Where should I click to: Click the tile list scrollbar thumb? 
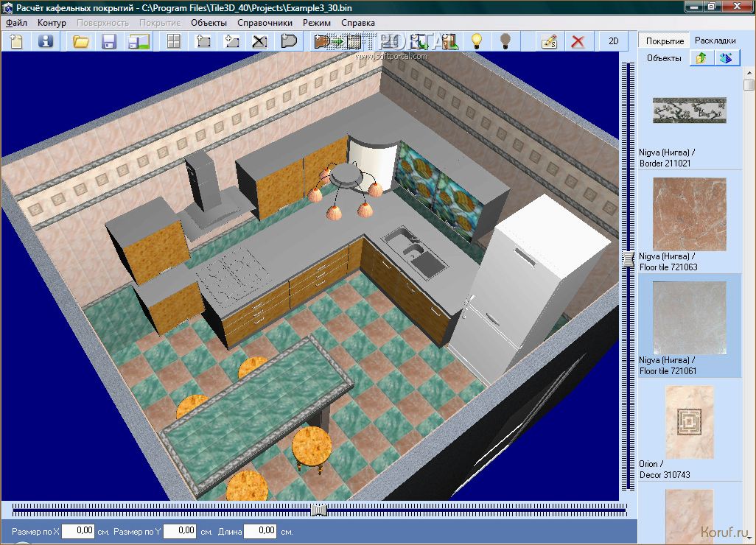point(749,85)
